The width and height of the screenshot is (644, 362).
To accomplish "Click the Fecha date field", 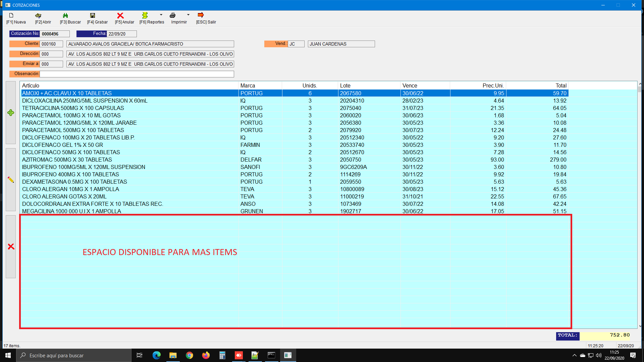I will [x=122, y=34].
